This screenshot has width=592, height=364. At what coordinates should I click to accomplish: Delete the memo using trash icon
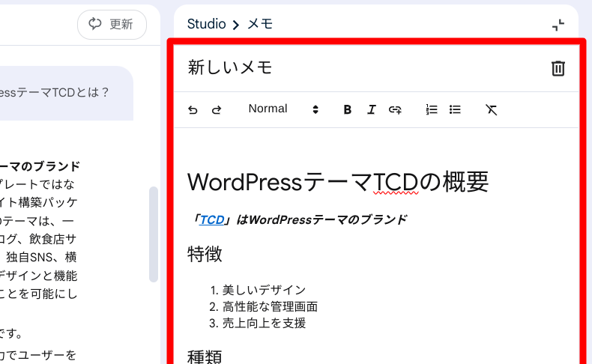pos(558,68)
